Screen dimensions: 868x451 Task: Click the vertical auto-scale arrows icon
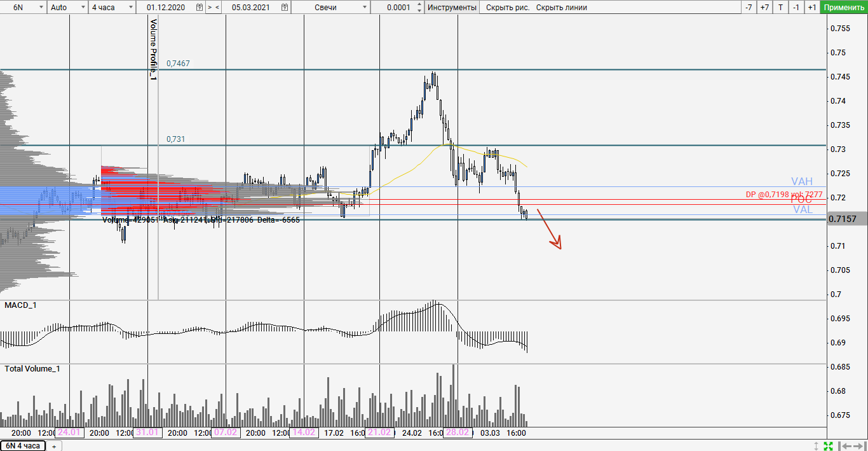click(817, 446)
